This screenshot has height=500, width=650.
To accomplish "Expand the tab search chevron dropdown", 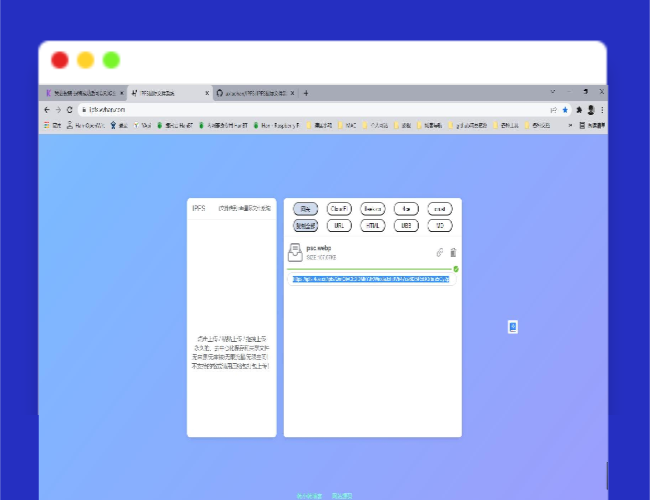I will pos(552,92).
